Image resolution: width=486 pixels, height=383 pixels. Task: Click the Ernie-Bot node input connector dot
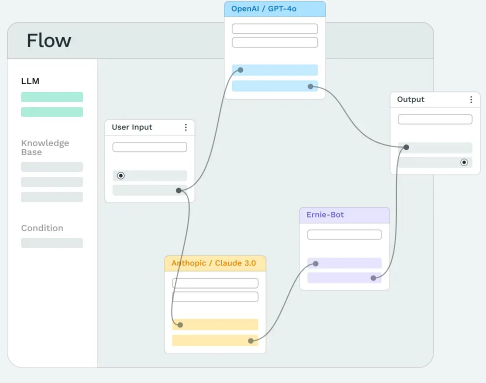tap(315, 264)
